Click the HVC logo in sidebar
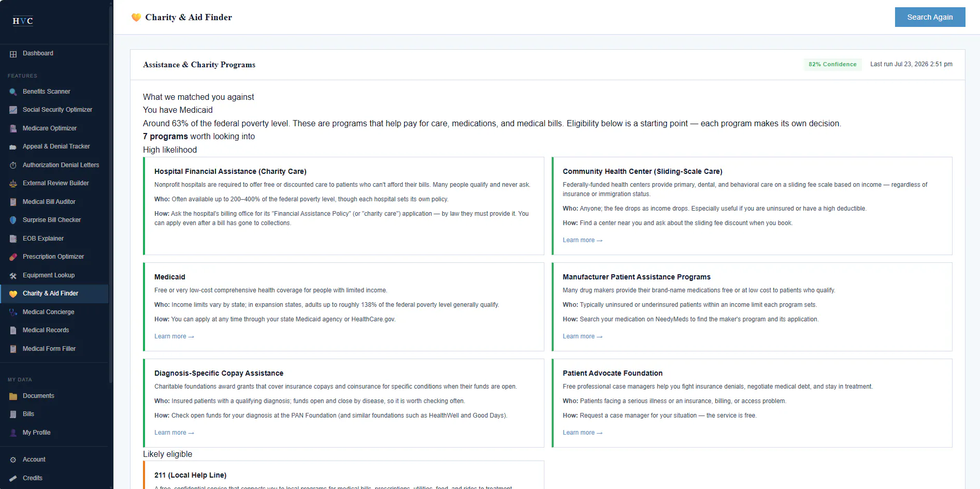The height and width of the screenshot is (489, 980). point(23,21)
